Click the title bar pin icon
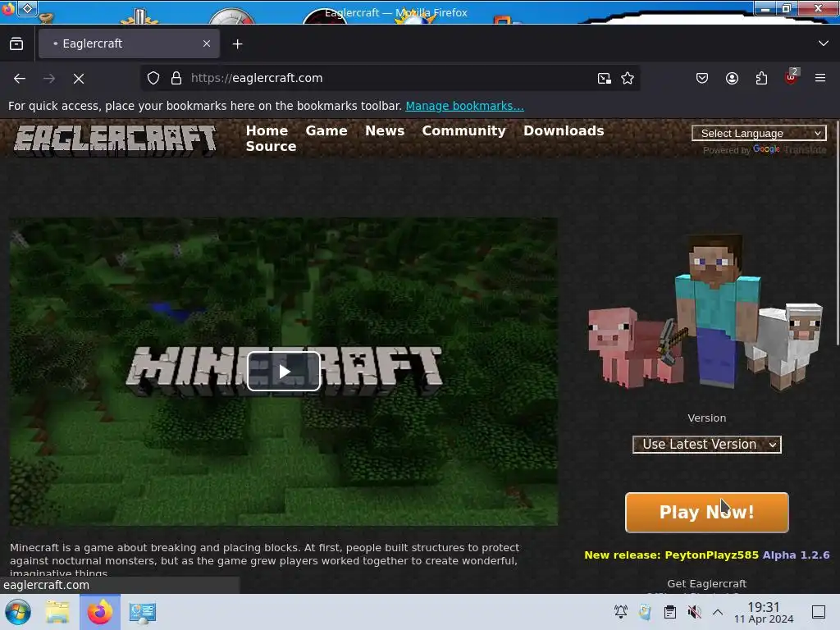Screen dimensions: 840x630 27,8
